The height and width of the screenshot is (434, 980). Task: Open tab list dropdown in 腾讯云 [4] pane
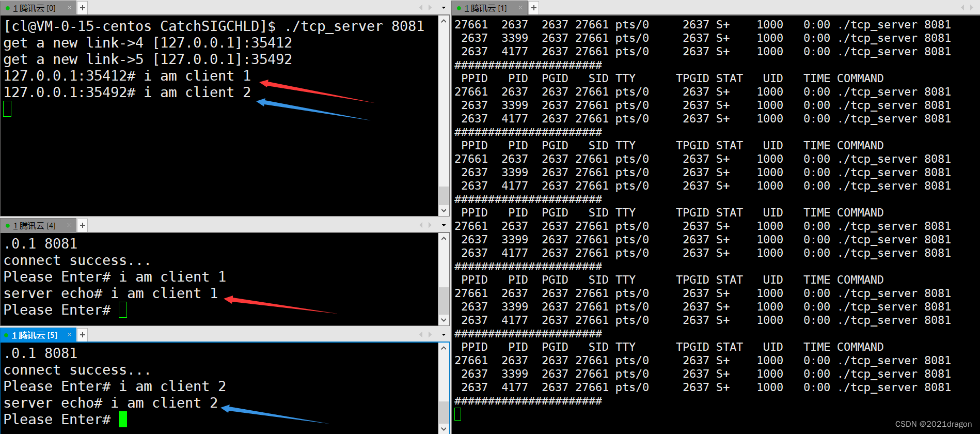pyautogui.click(x=444, y=225)
